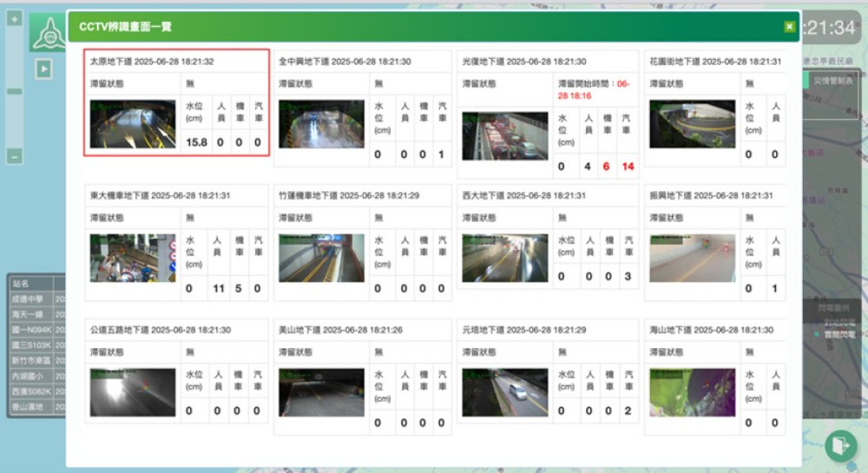Click car count 1 in 全中興地下道
868x473 pixels.
pos(441,154)
